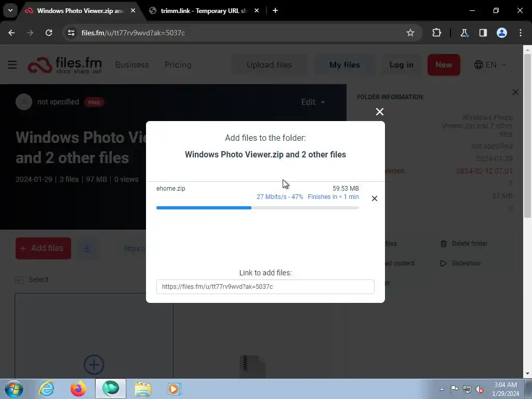The width and height of the screenshot is (532, 399).
Task: Close the trimm.link tab
Action: [257, 11]
